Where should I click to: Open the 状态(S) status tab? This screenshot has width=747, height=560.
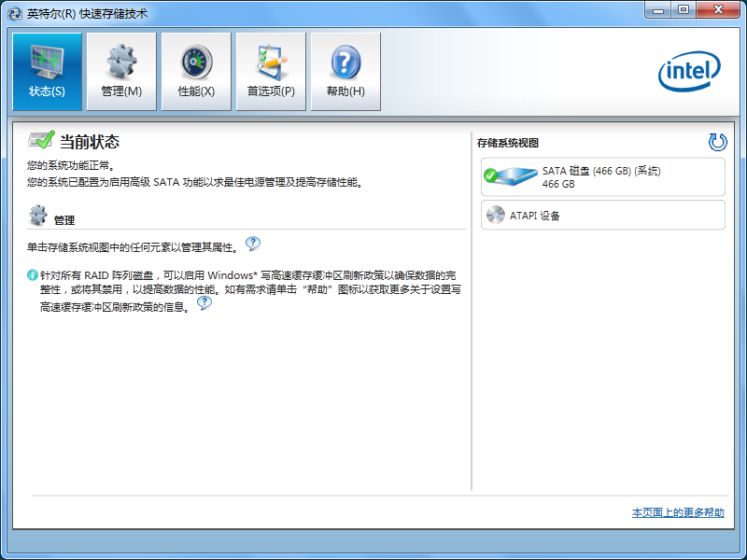48,72
